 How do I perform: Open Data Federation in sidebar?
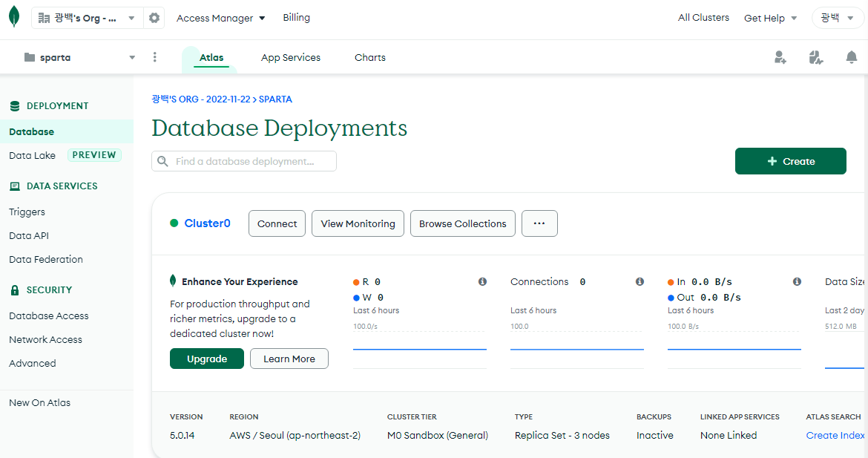click(46, 259)
